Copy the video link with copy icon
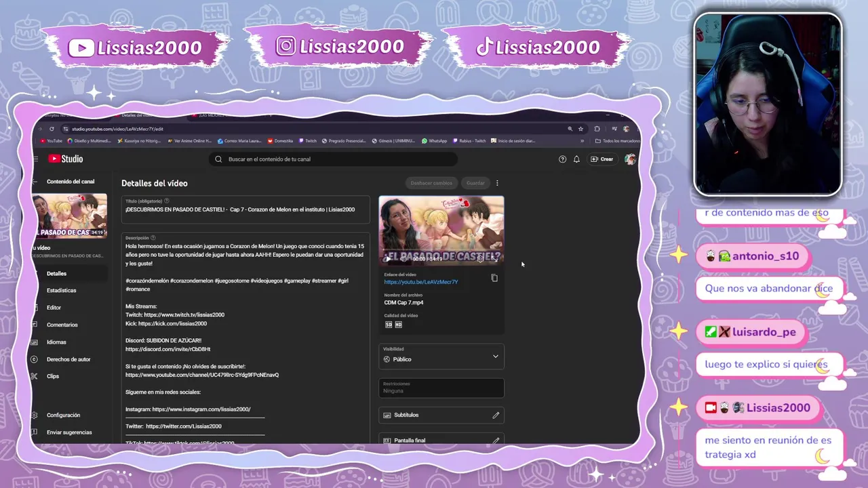 tap(494, 278)
